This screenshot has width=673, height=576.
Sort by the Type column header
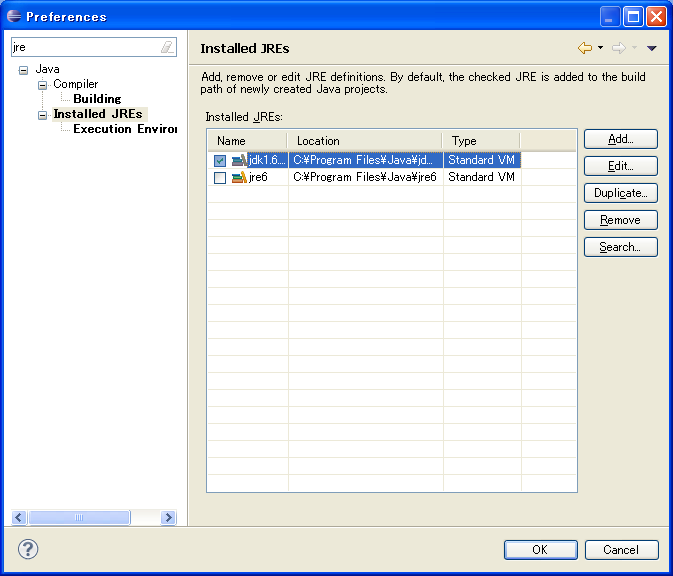click(x=481, y=141)
